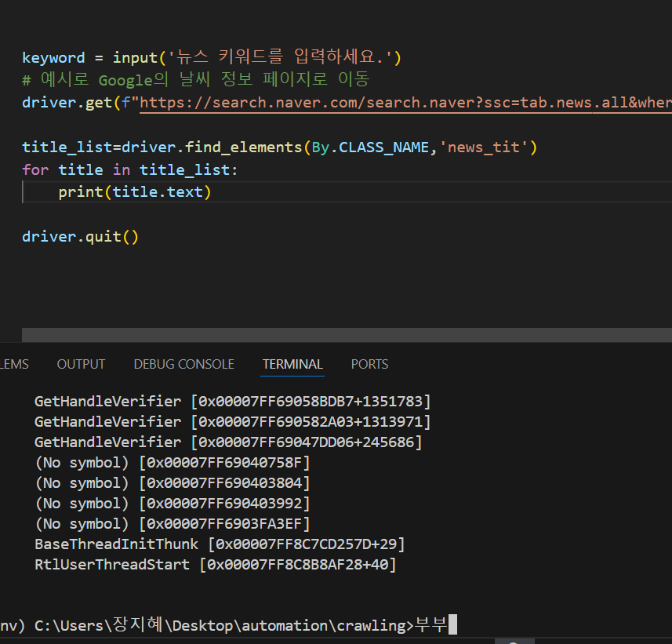This screenshot has width=672, height=644.
Task: Click driver.get in the code editor
Action: 67,103
